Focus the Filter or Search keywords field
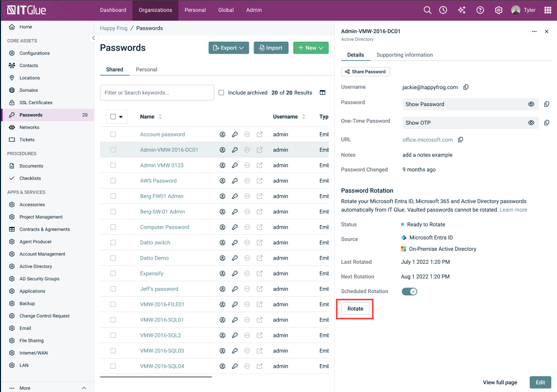557x392 pixels. click(157, 93)
